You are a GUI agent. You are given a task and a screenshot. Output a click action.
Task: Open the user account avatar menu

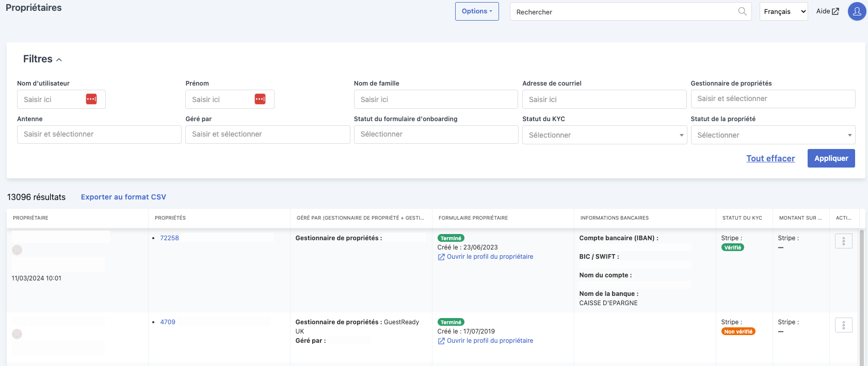pos(857,11)
